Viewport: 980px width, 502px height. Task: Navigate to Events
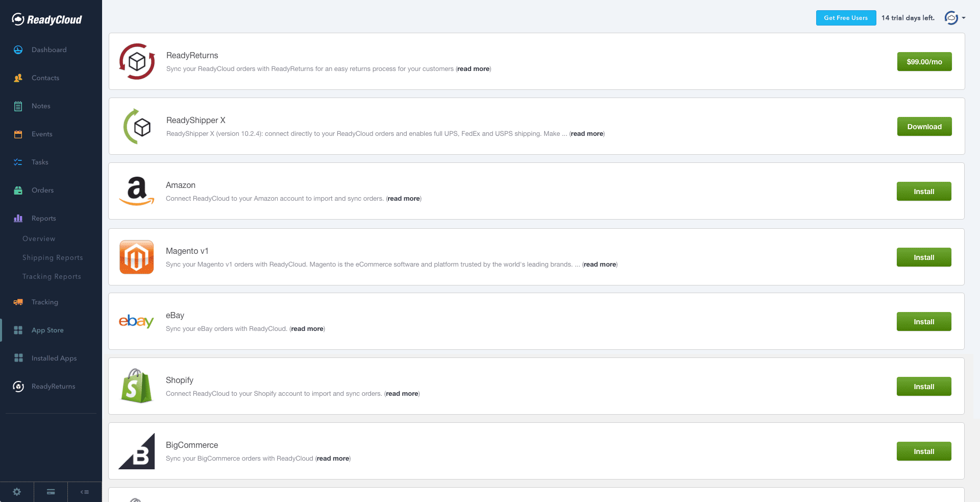point(42,134)
